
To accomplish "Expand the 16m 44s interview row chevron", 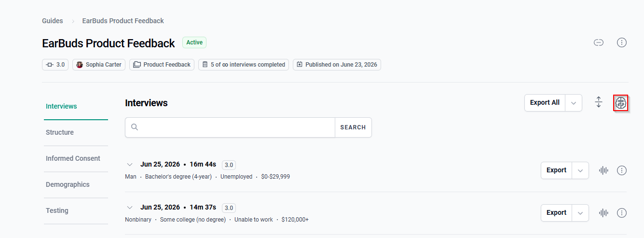I will (130, 165).
